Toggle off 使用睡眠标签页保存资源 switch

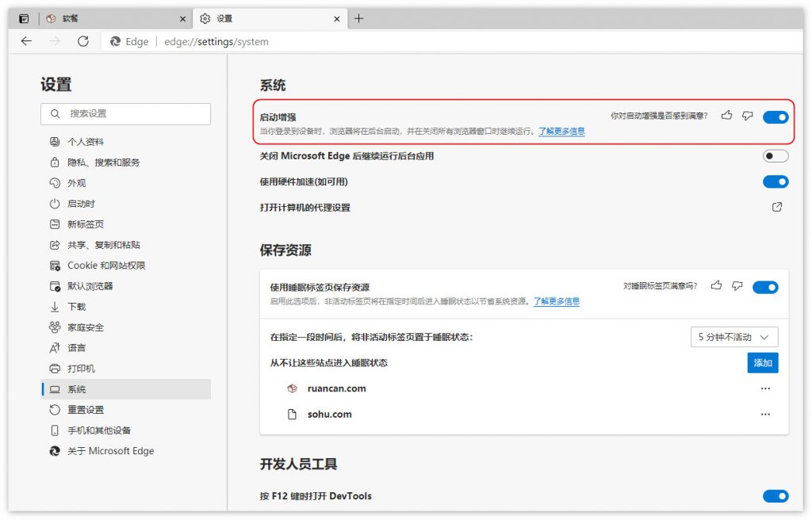[x=765, y=287]
